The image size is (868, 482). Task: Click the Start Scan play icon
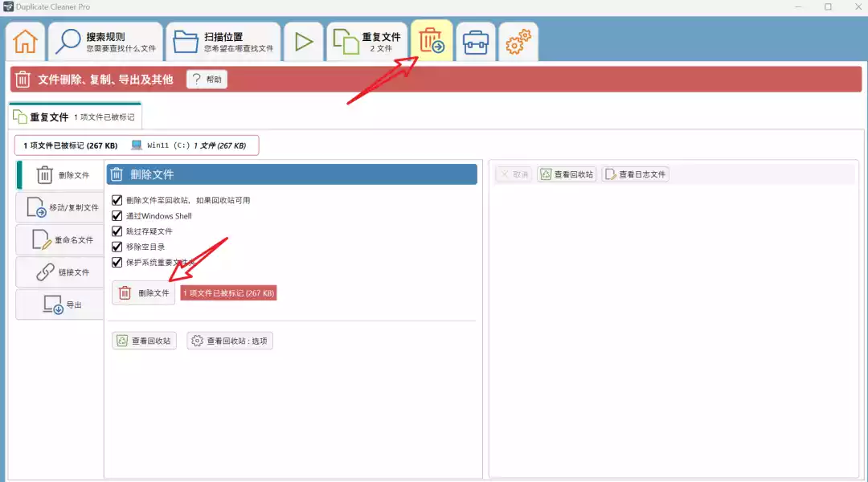point(303,42)
